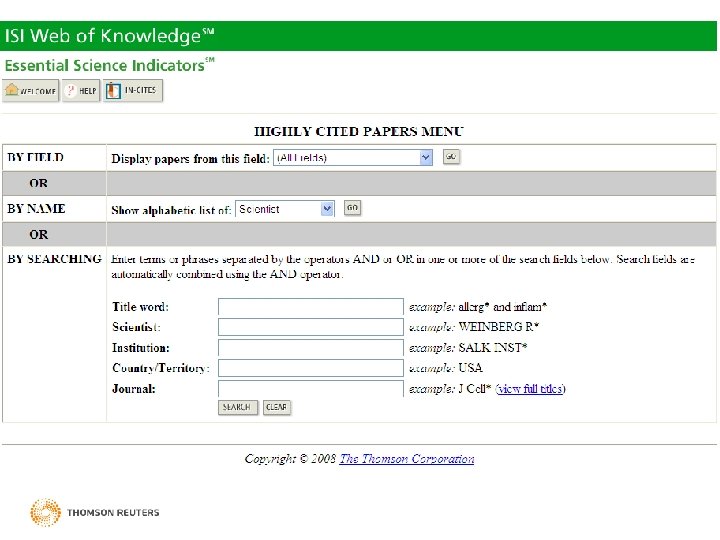This screenshot has height=540, width=720.
Task: Focus the Country/Territory input field
Action: [311, 368]
